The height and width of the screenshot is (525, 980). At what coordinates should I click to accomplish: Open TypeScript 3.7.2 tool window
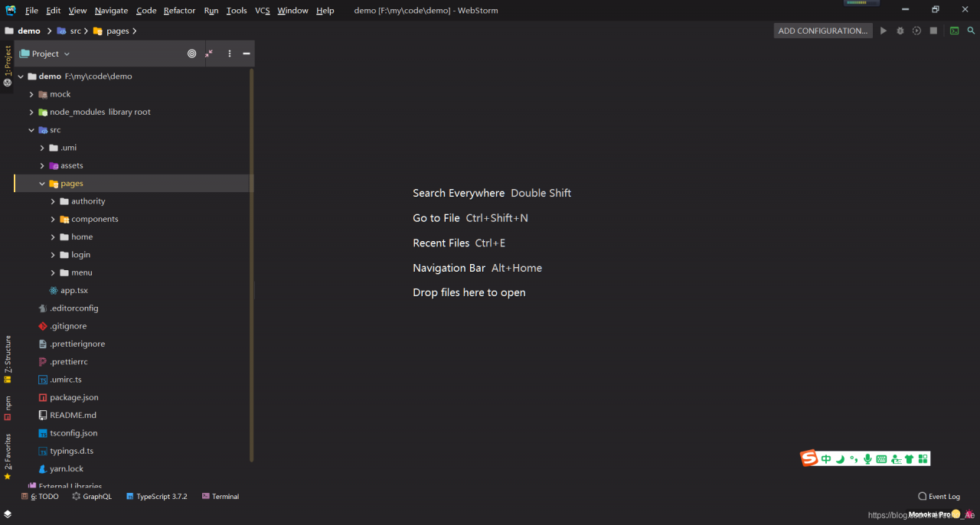point(157,497)
